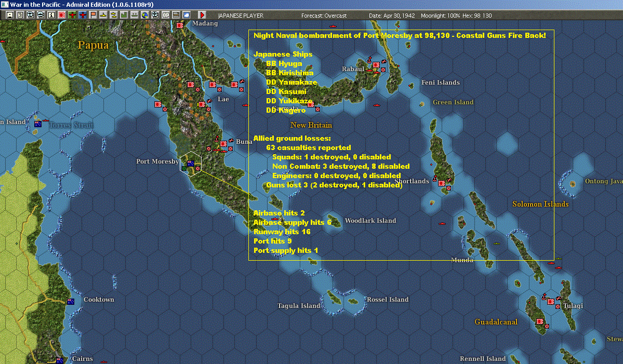
Task: Open the save game disk icon
Action: (10, 15)
